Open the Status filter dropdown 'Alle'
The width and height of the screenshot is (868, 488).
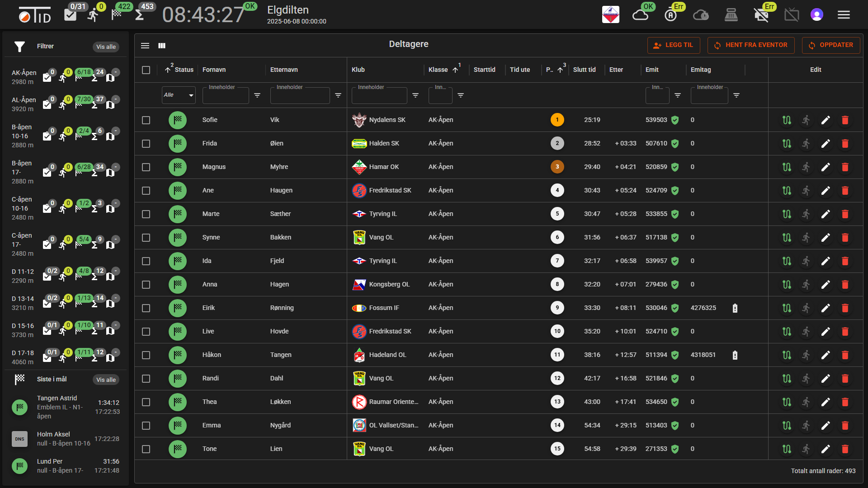click(179, 95)
